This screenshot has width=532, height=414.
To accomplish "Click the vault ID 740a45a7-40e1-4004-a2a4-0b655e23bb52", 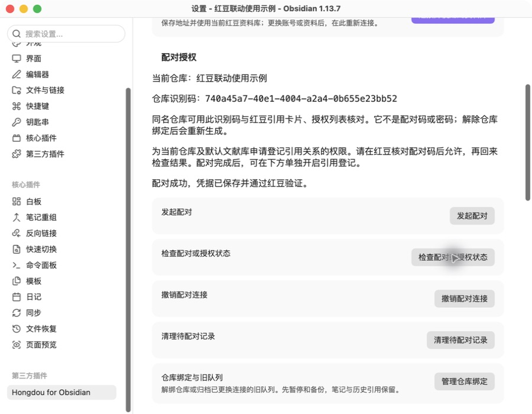I will pyautogui.click(x=301, y=99).
